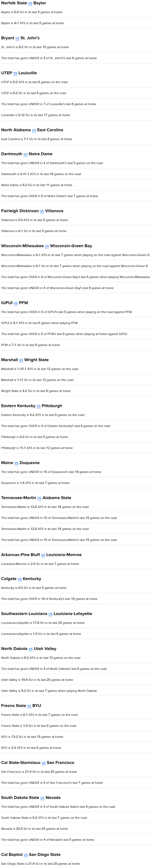This screenshot has height=868, width=153.
Task: Select North Alabama vs East Carolina link
Action: pyautogui.click(x=34, y=130)
